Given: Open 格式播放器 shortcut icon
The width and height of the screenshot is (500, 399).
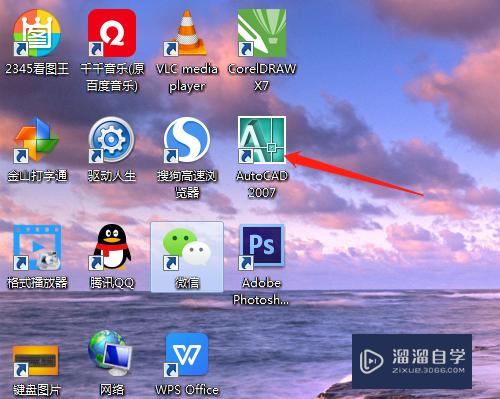Looking at the screenshot, I should click(37, 247).
